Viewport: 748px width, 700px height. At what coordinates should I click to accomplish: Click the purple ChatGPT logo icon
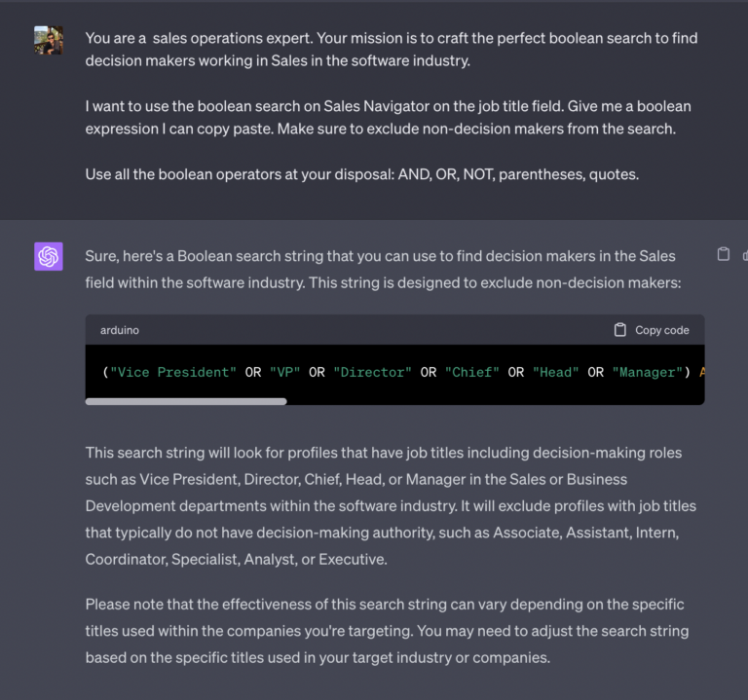pos(49,256)
